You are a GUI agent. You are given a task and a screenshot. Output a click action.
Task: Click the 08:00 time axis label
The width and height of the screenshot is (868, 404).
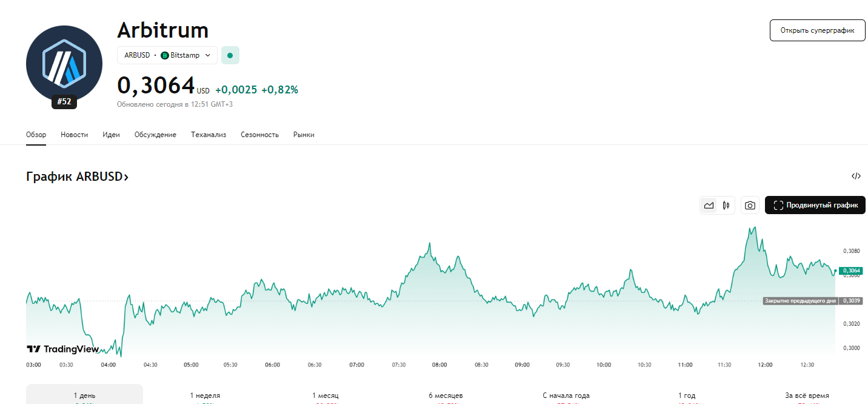439,365
